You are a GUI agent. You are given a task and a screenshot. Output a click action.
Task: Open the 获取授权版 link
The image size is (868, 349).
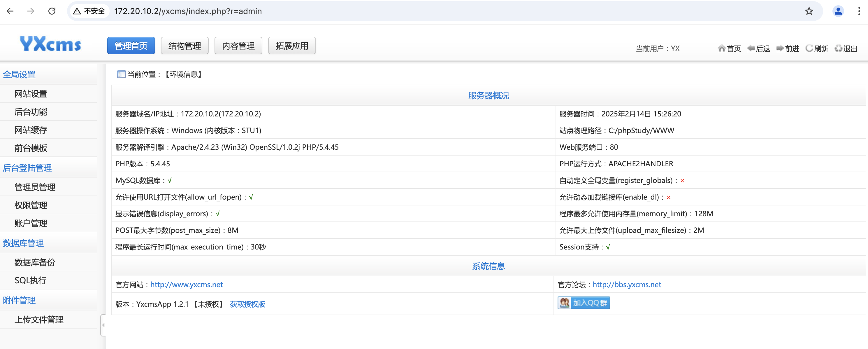coord(247,304)
